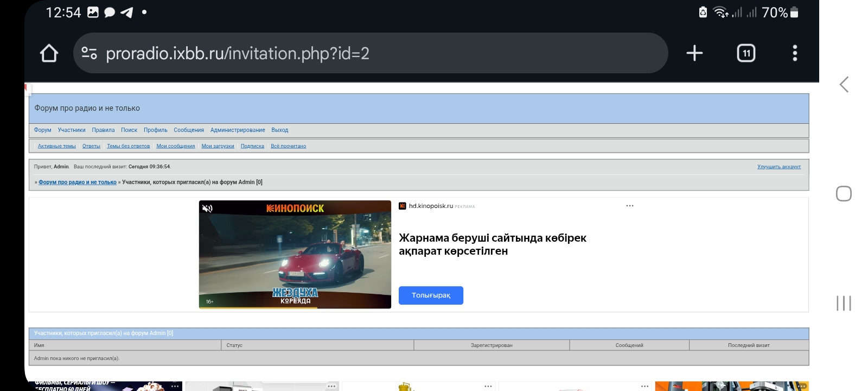Open the Активные темы link
The height and width of the screenshot is (391, 868).
click(57, 146)
